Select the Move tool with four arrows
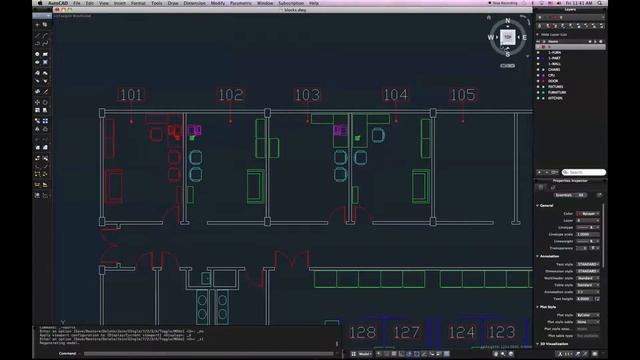Screen dimensions: 640x360 click(37, 102)
